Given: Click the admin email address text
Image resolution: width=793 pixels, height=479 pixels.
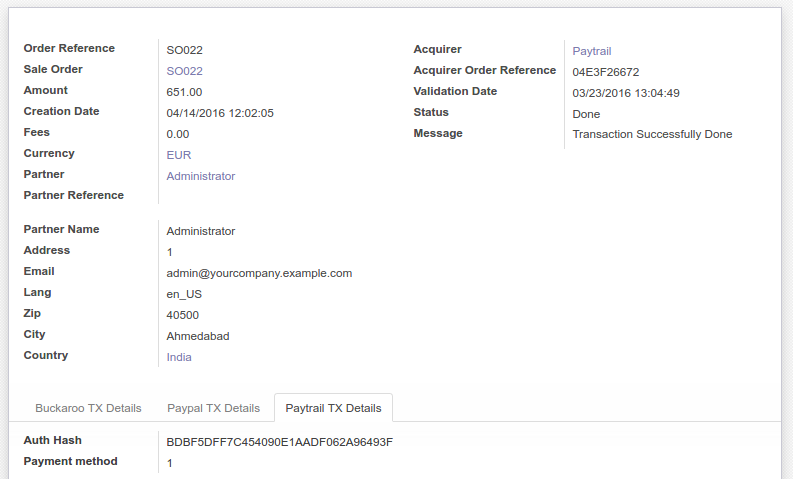Looking at the screenshot, I should (259, 274).
